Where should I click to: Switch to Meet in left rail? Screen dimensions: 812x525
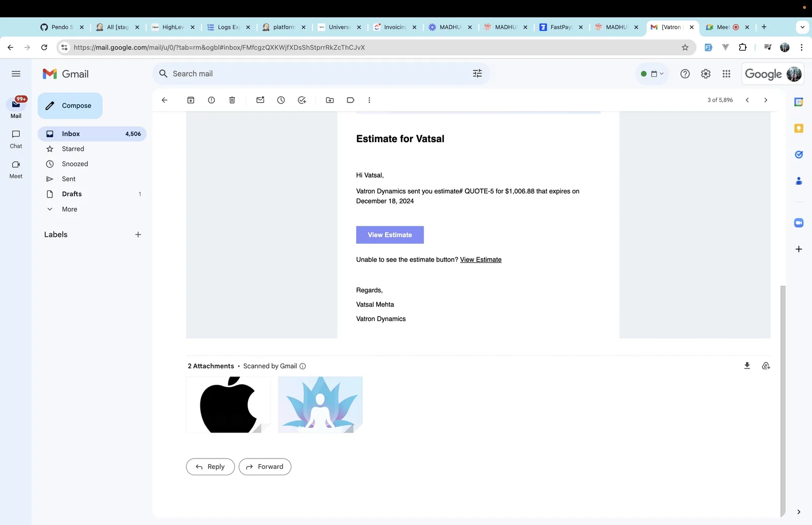click(16, 170)
